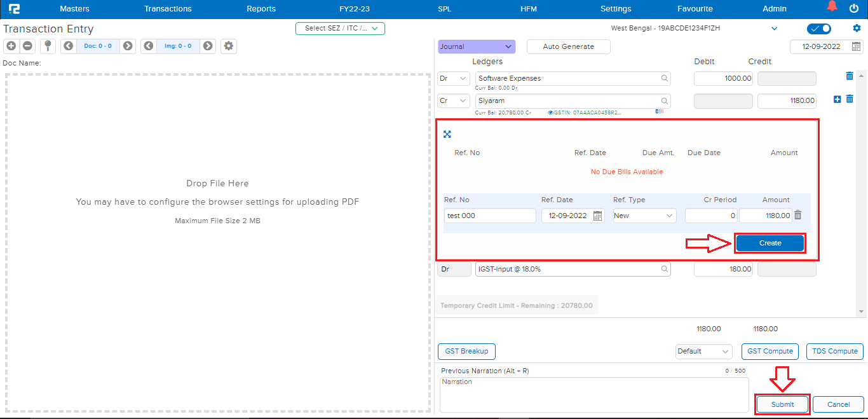Image resolution: width=868 pixels, height=419 pixels.
Task: Click the ledger list vertical scrollbar
Action: (x=861, y=191)
